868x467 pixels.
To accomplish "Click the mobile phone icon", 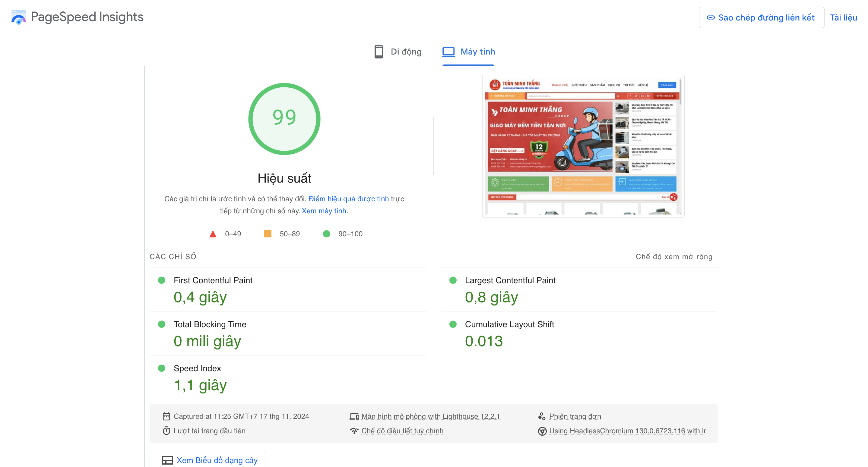I will click(379, 52).
